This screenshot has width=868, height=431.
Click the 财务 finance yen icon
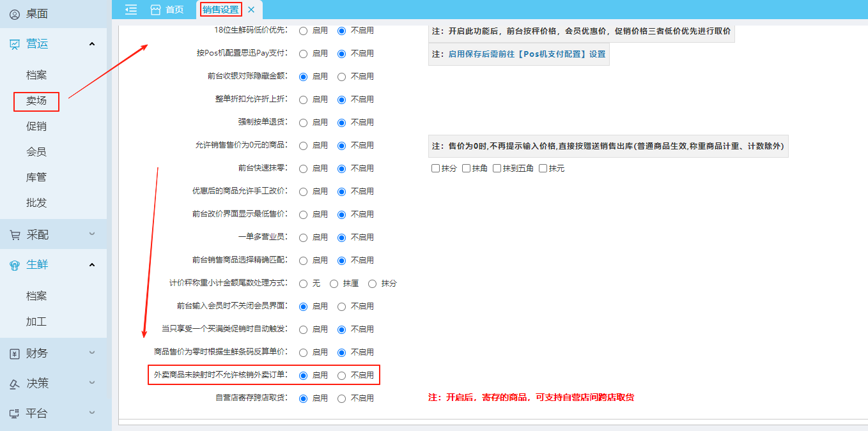tap(15, 354)
